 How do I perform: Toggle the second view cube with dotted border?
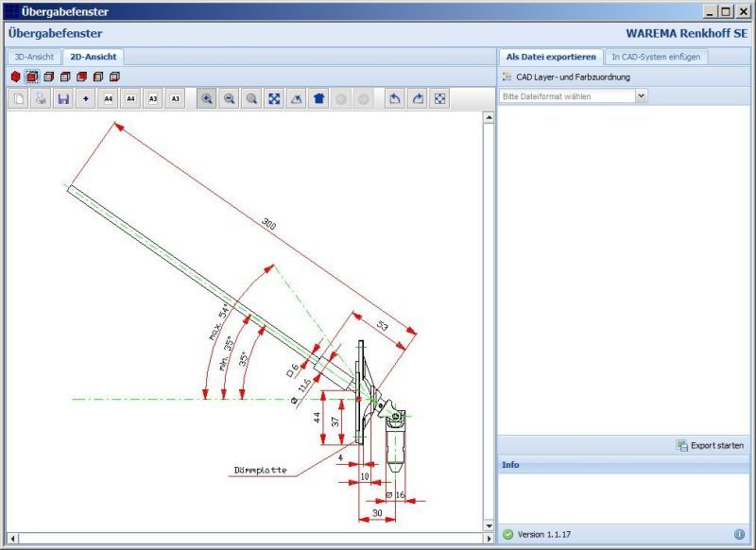(31, 77)
